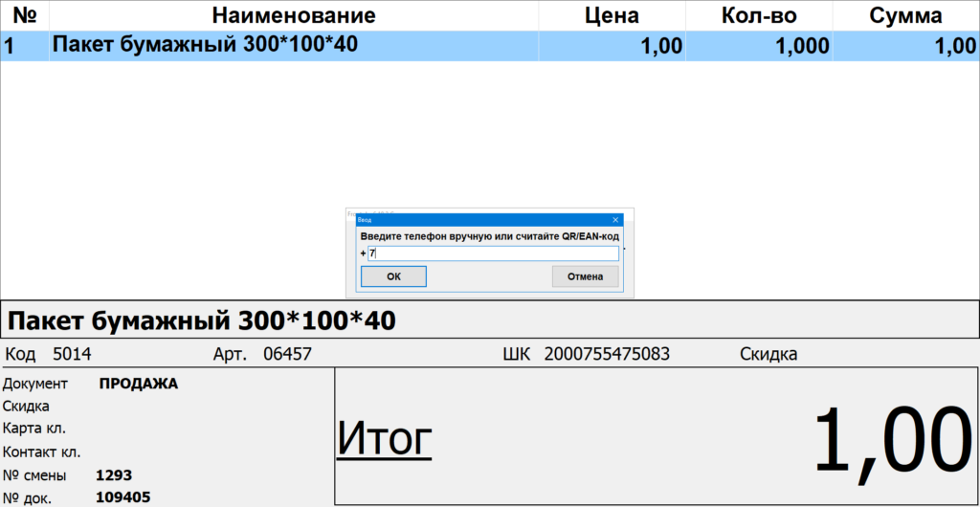Click the phone number input field
The image size is (980, 507).
[493, 253]
